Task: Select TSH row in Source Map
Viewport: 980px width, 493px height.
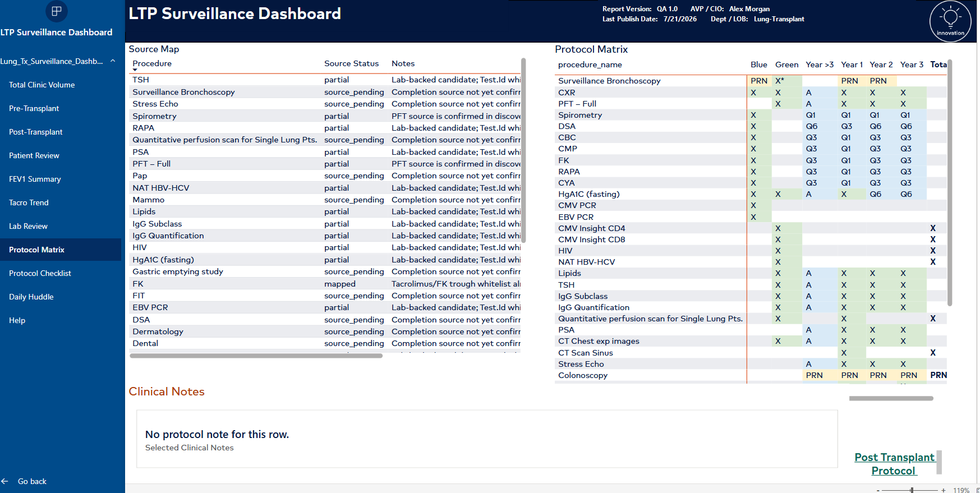Action: tap(325, 80)
